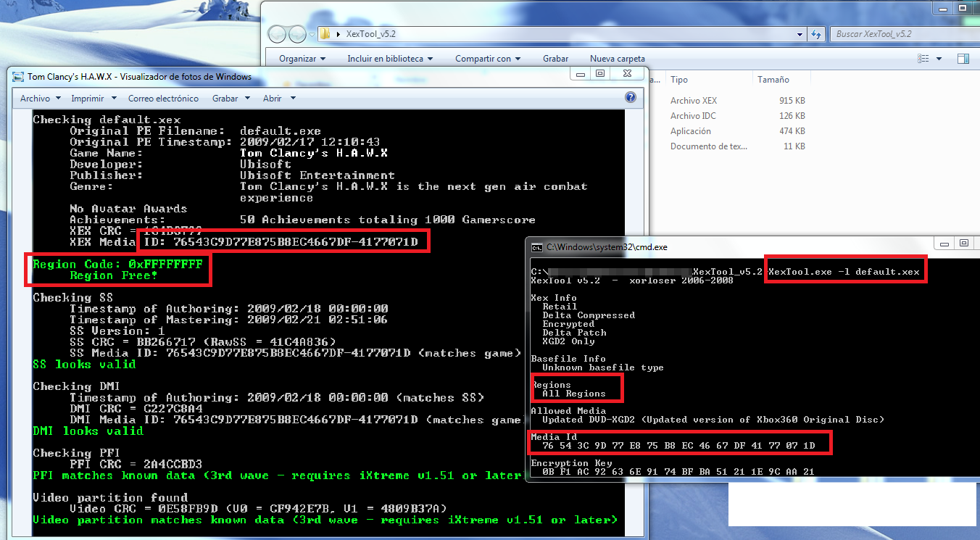The width and height of the screenshot is (980, 540).
Task: Click the 'Delta Compressed' line in cmd
Action: 589,315
